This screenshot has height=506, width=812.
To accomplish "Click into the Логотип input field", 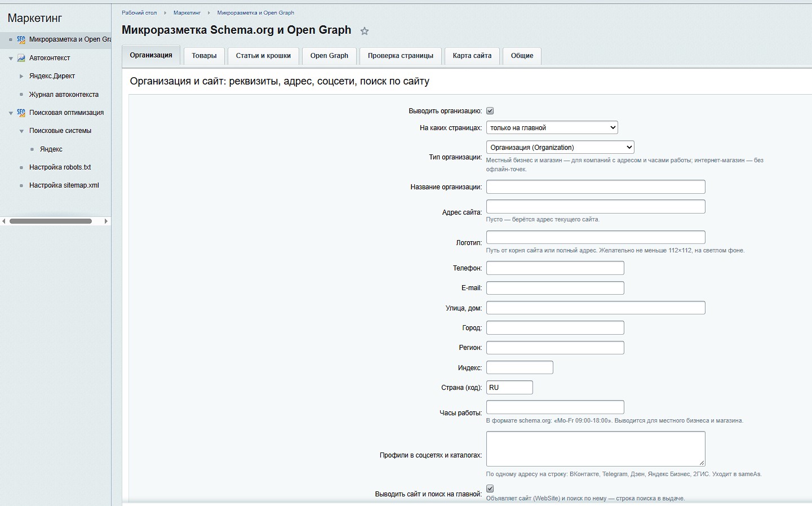I will click(596, 237).
